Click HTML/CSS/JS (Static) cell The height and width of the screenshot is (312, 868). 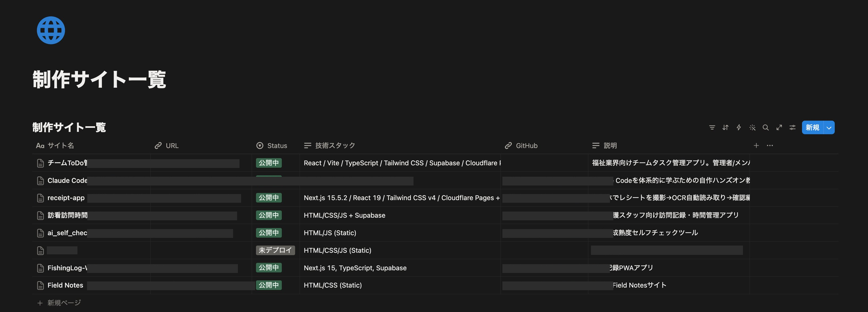click(x=400, y=250)
